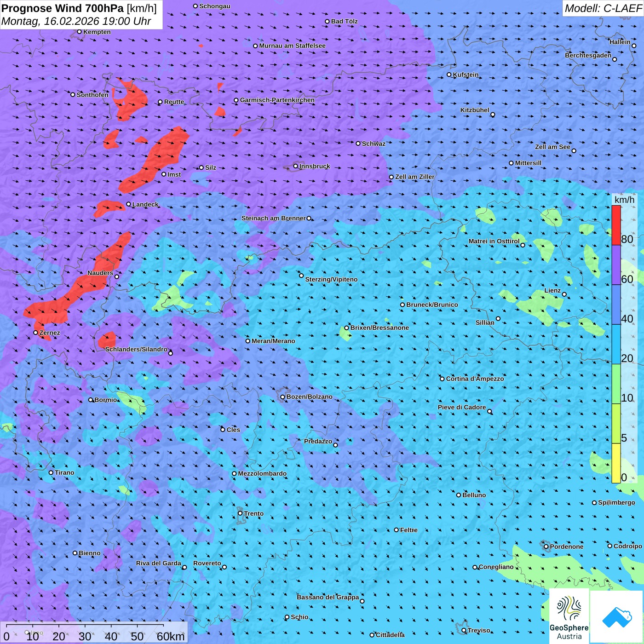The height and width of the screenshot is (644, 644).
Task: Click the Kempten city label
Action: coord(97,32)
